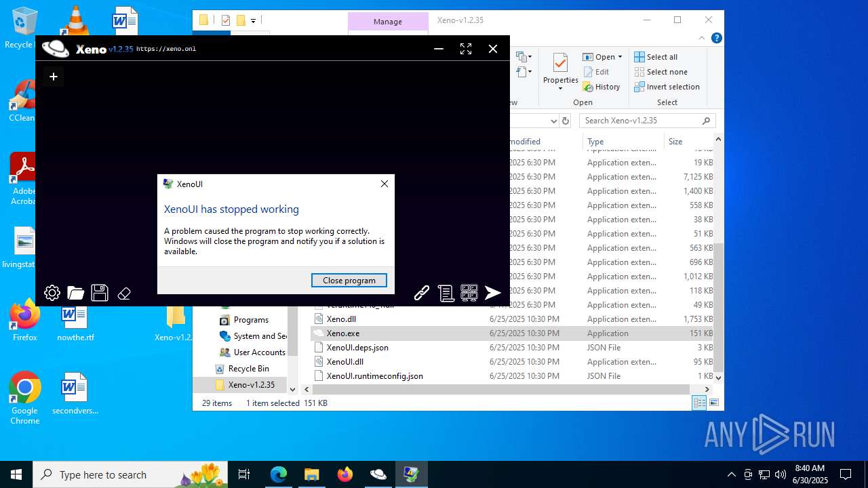Open the nowthe.rtf desktop file
The width and height of the screenshot is (868, 488).
[x=75, y=324]
